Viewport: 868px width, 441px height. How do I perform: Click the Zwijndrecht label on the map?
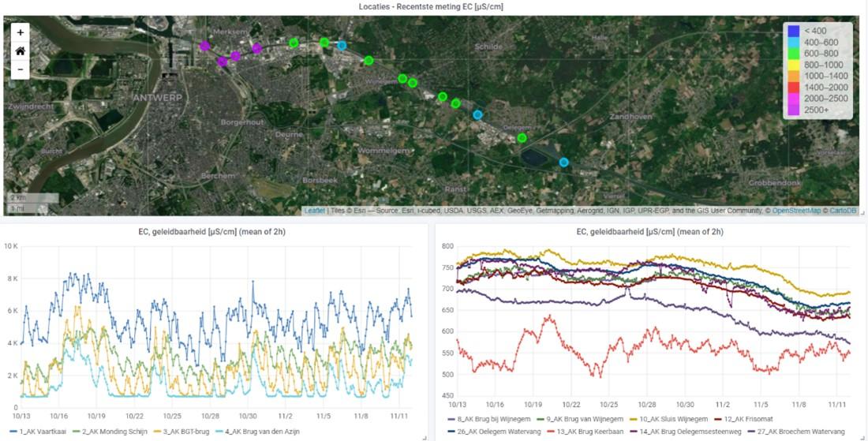[31, 106]
